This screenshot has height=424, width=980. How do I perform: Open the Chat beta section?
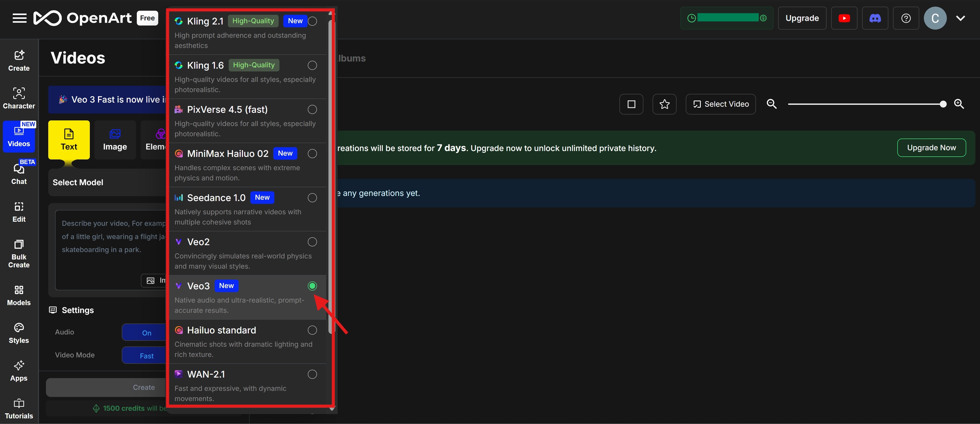(x=19, y=174)
